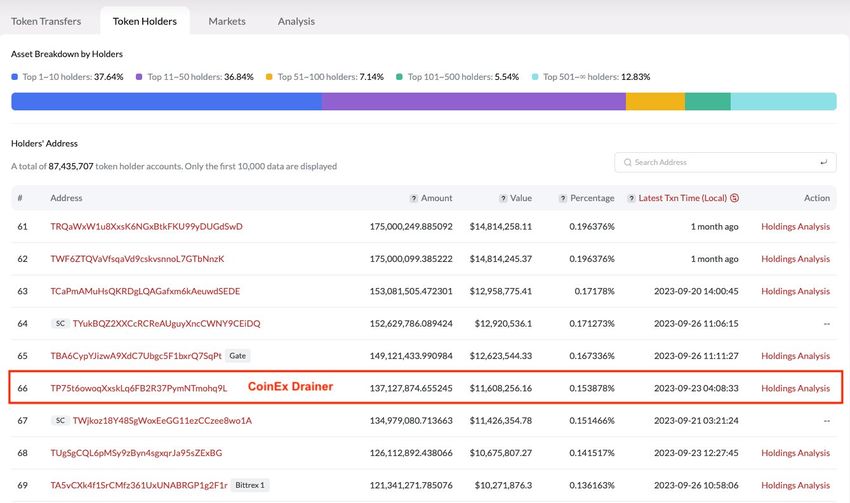This screenshot has width=850, height=503.
Task: Click the SC badge on row 64
Action: click(58, 324)
